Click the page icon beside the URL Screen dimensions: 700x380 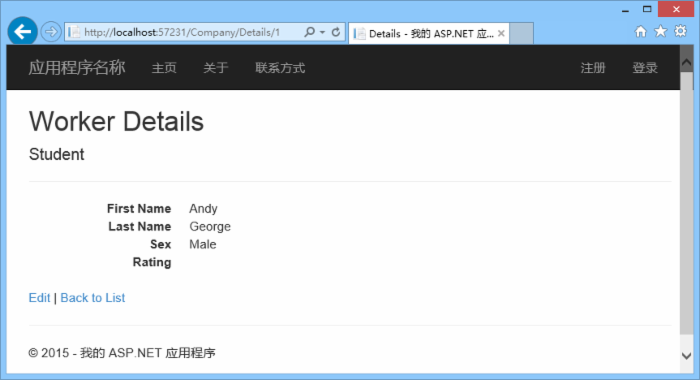[x=74, y=32]
